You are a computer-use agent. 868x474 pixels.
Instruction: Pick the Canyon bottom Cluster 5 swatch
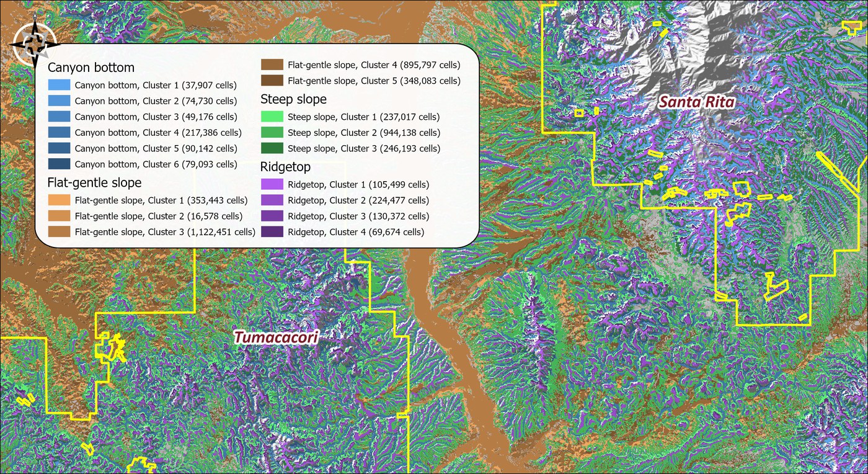58,148
